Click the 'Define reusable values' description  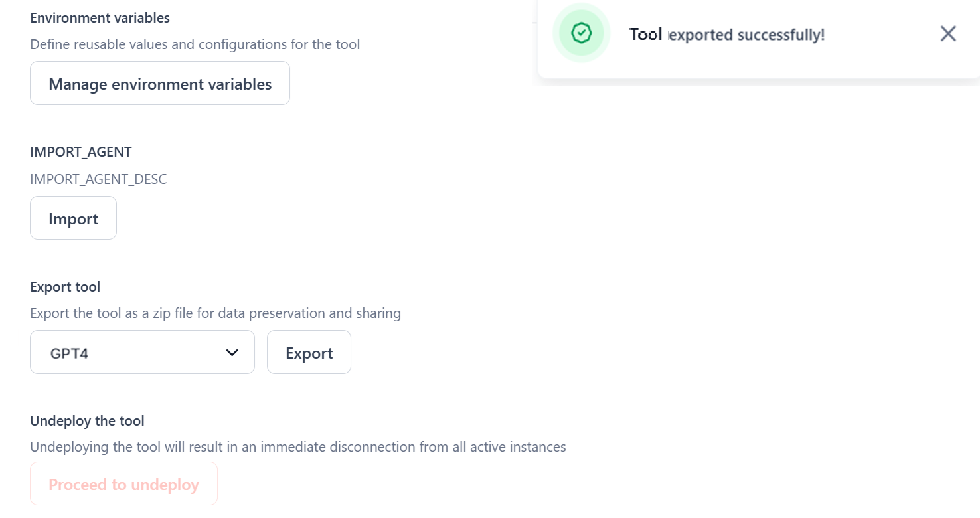pos(195,44)
